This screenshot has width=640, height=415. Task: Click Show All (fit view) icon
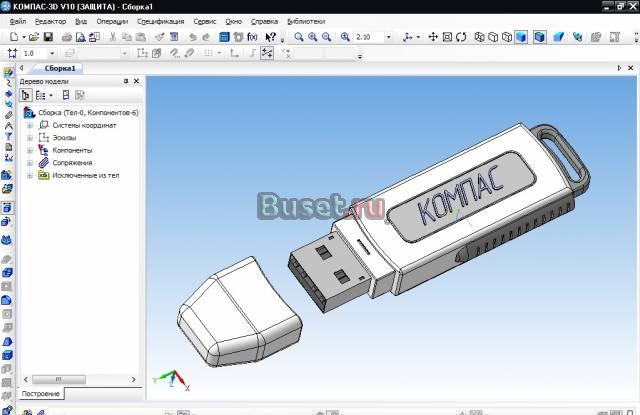[447, 37]
